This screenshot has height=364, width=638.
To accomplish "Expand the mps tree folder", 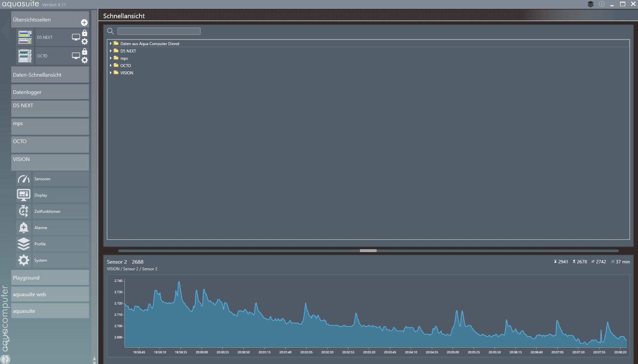I will click(110, 58).
